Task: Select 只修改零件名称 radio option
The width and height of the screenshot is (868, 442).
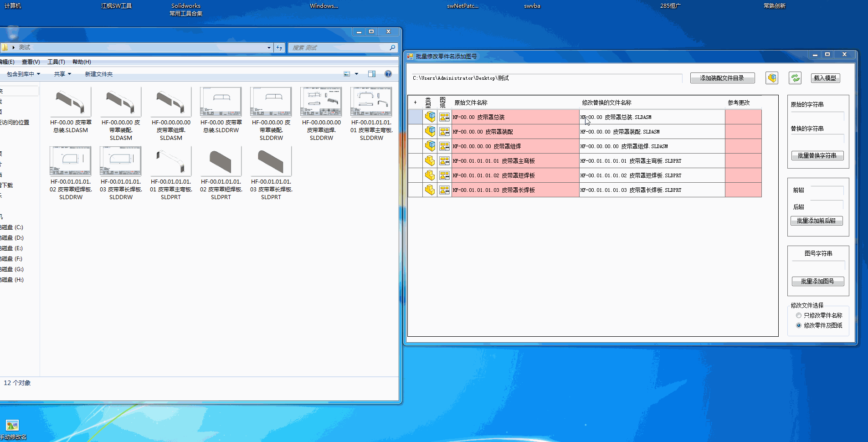Action: (x=799, y=315)
